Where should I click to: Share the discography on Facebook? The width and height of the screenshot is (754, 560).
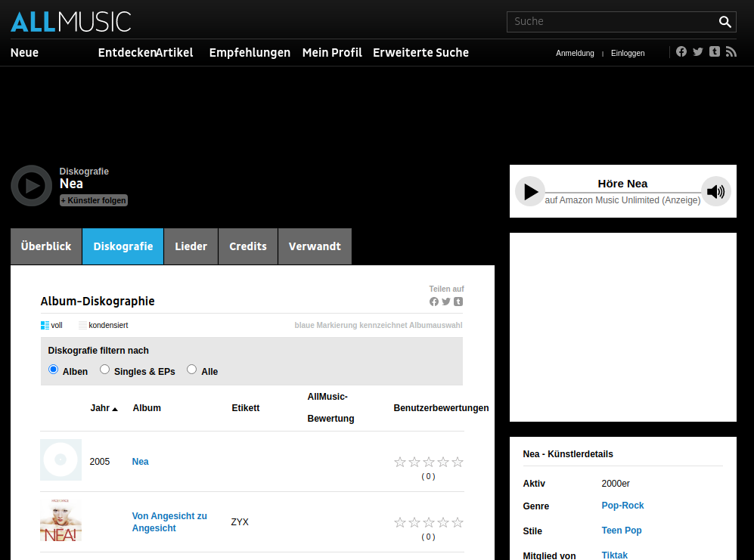point(434,302)
